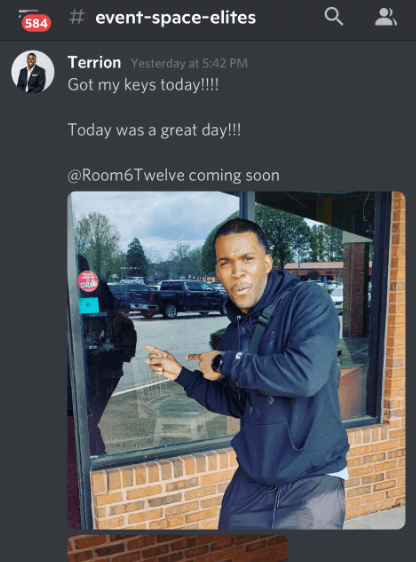Tap the @Room6Twelve mention
The image size is (416, 562).
tap(126, 175)
